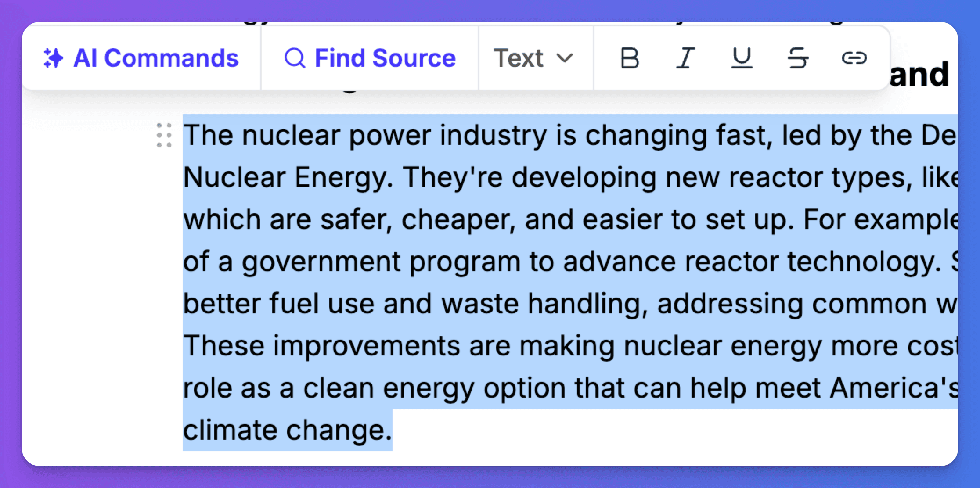Image resolution: width=980 pixels, height=488 pixels.
Task: Expand the Text style dropdown
Action: 531,59
